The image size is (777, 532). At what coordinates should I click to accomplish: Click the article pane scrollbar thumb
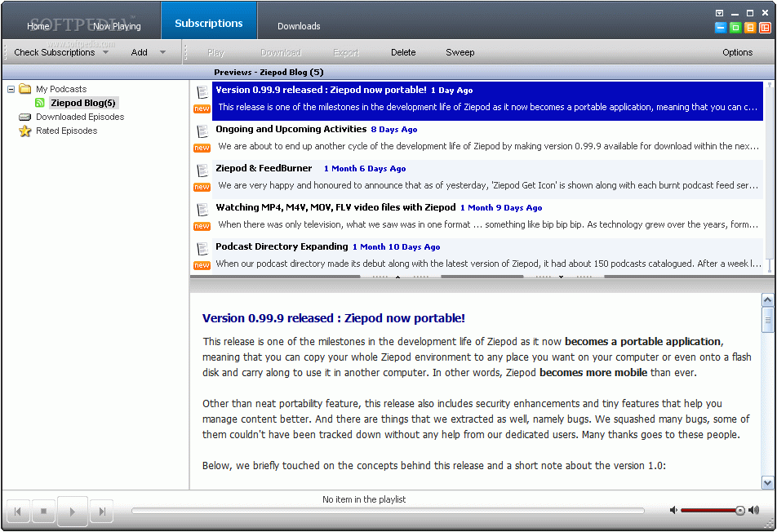(767, 320)
